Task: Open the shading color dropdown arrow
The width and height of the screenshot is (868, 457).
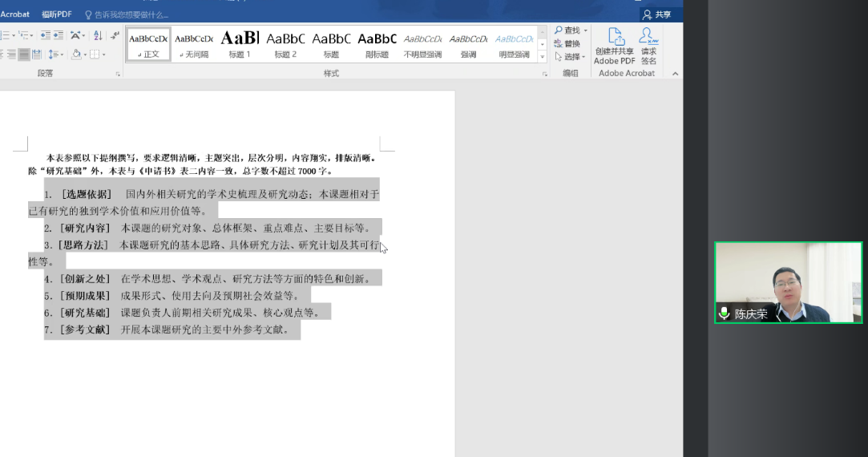Action: (85, 55)
